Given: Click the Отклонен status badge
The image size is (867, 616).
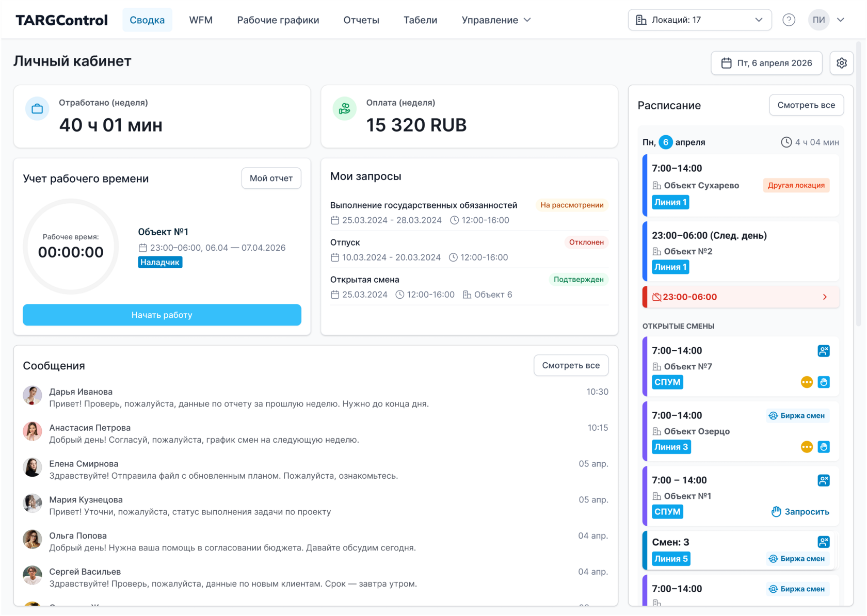Looking at the screenshot, I should (586, 242).
